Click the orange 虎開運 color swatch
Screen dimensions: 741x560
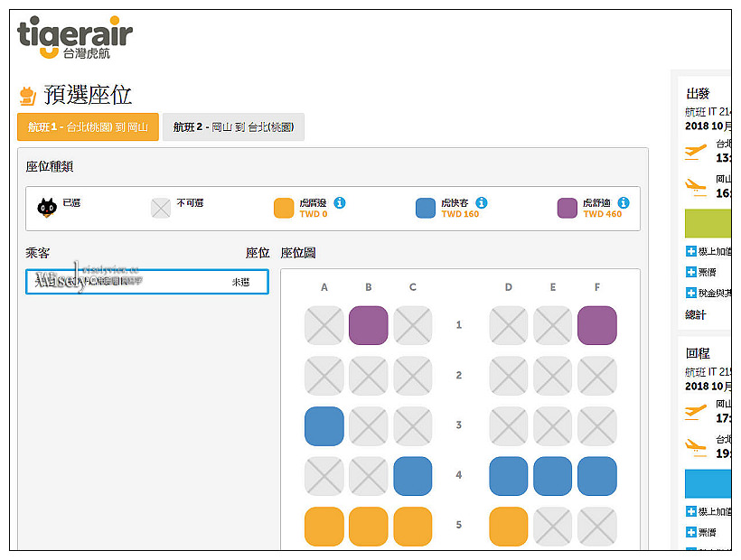pos(285,207)
